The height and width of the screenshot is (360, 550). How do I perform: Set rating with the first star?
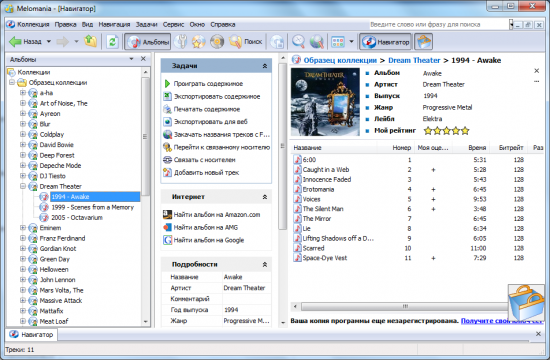(428, 131)
